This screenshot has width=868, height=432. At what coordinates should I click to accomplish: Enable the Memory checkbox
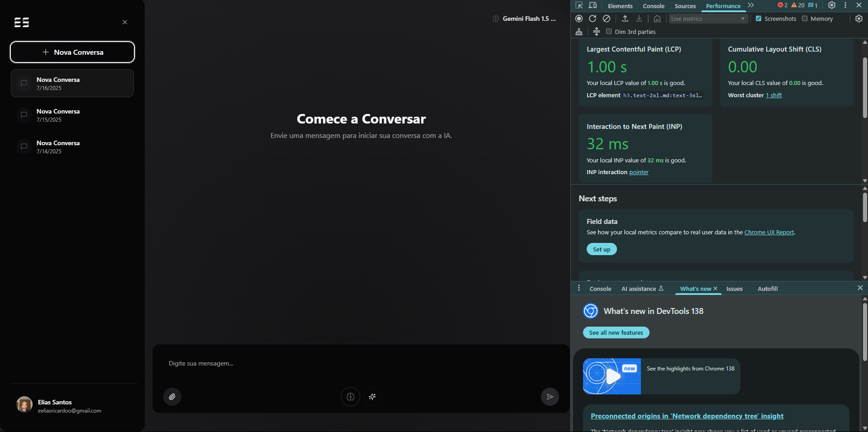(x=805, y=19)
